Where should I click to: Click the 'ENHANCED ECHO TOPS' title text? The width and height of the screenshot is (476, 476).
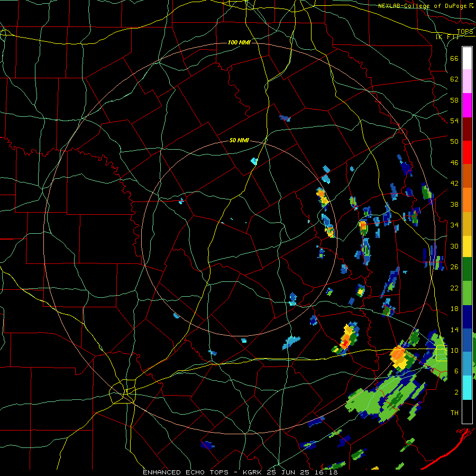click(x=186, y=472)
